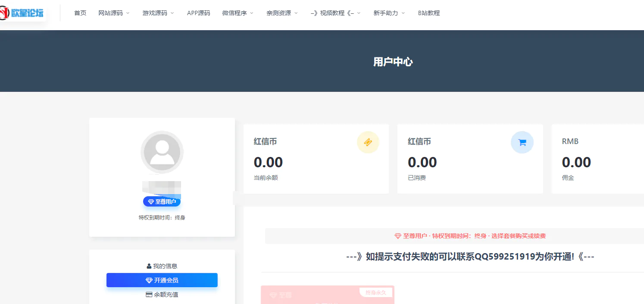This screenshot has height=304, width=644.
Task: Select the pink 至尊 终身永久 plan card
Action: (x=328, y=295)
